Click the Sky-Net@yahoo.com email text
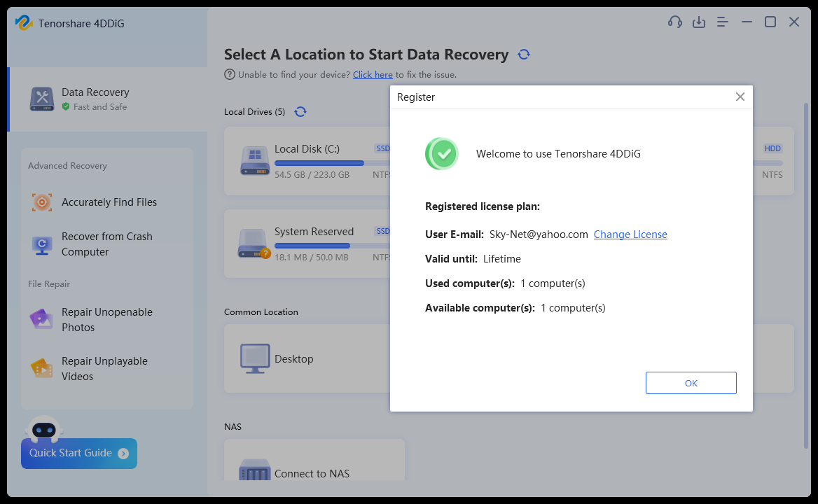The width and height of the screenshot is (818, 504). click(x=539, y=234)
